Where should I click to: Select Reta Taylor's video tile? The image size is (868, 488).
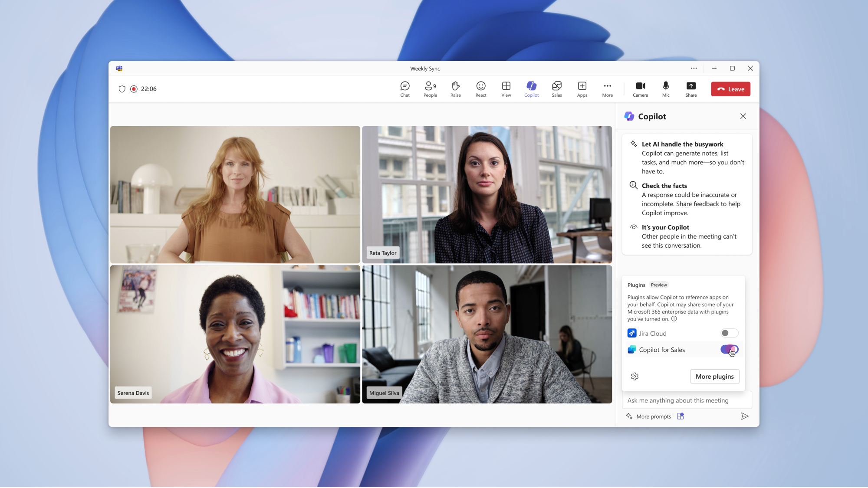[x=487, y=195]
